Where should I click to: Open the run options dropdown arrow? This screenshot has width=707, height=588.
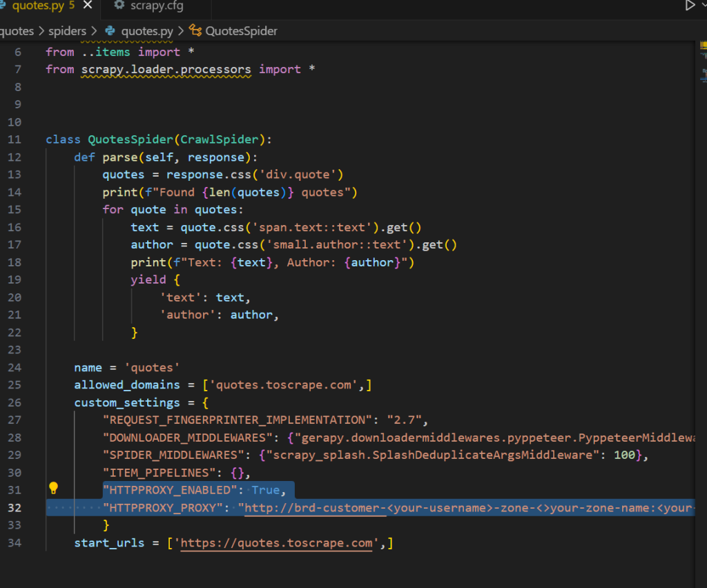[x=703, y=6]
